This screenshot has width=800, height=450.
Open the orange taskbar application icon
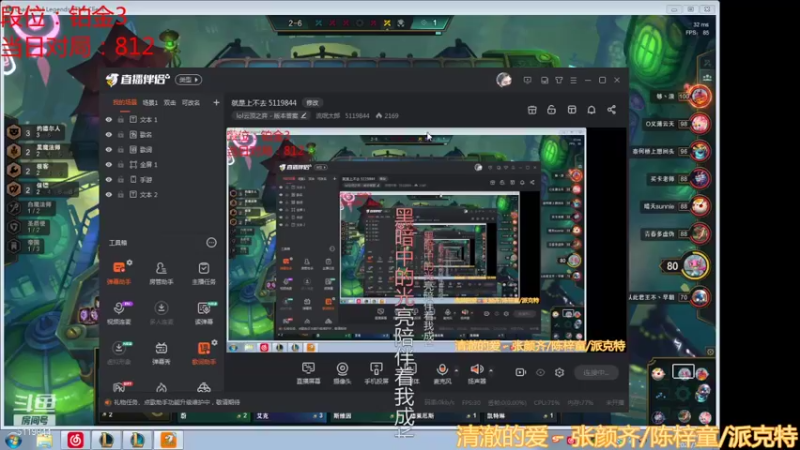(168, 440)
